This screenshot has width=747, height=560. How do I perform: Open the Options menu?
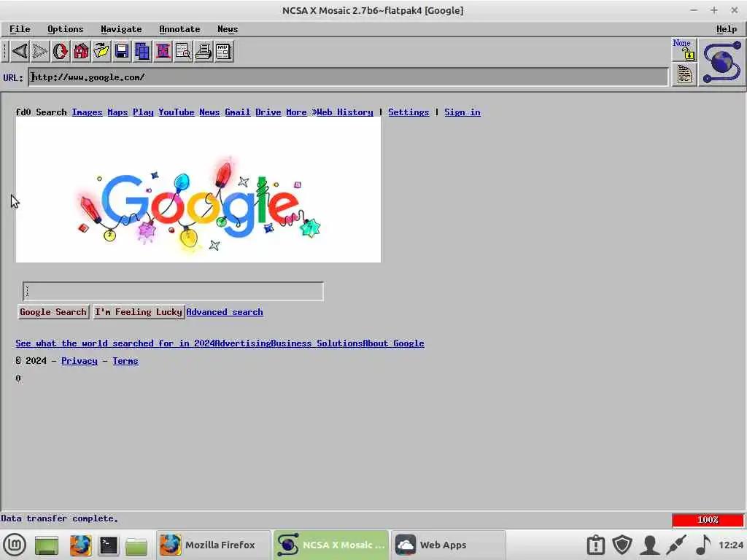[x=65, y=29]
